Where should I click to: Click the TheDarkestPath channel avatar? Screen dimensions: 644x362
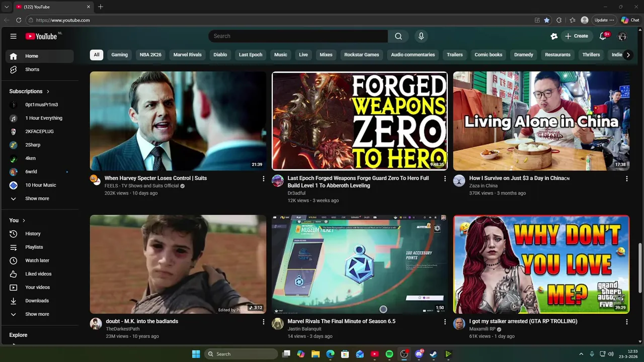tap(96, 324)
